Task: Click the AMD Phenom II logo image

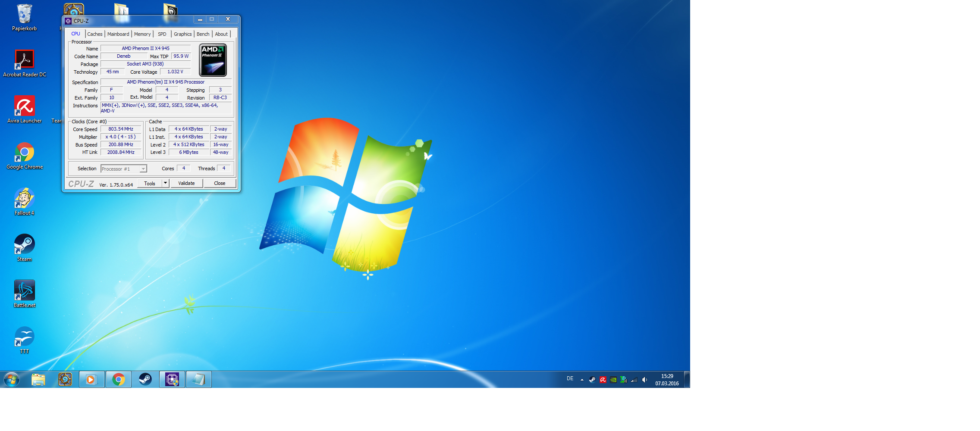Action: tap(213, 60)
